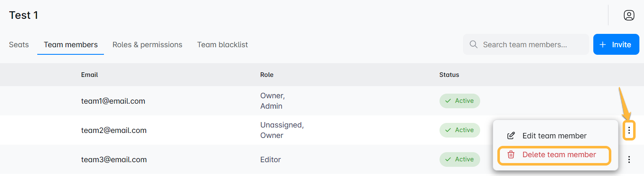Screen dimensions: 644x176
Task: Click the Role column header
Action: point(266,75)
